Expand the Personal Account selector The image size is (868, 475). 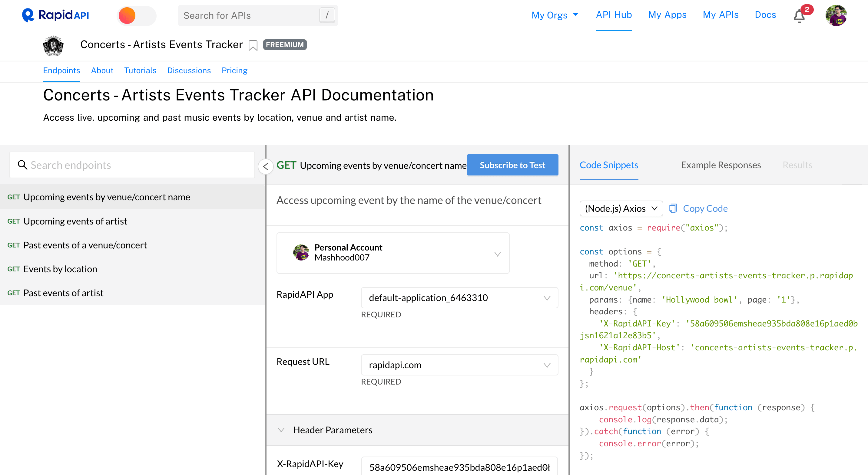393,253
